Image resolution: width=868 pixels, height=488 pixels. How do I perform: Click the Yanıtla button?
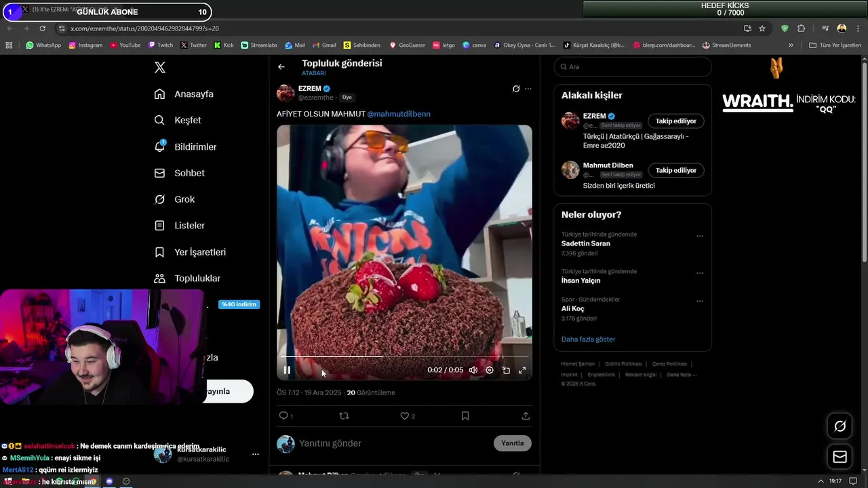(512, 443)
